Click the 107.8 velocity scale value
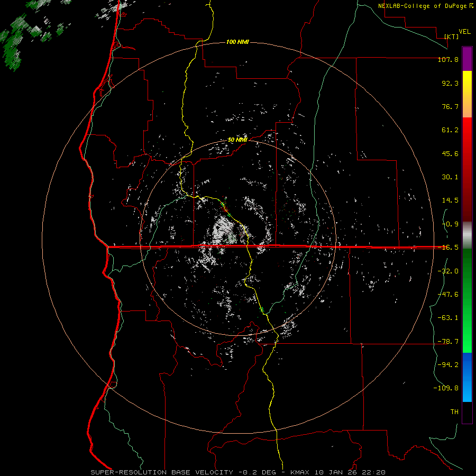Image resolution: width=476 pixels, height=476 pixels. 448,59
